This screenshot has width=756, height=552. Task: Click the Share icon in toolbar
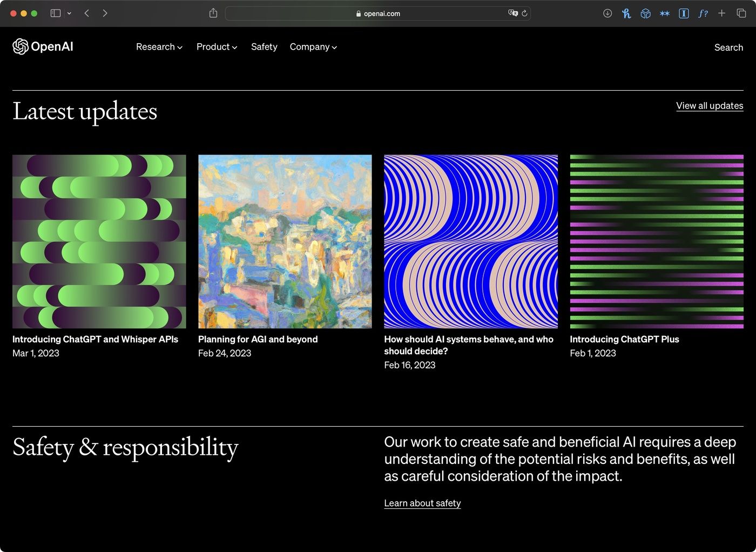213,14
